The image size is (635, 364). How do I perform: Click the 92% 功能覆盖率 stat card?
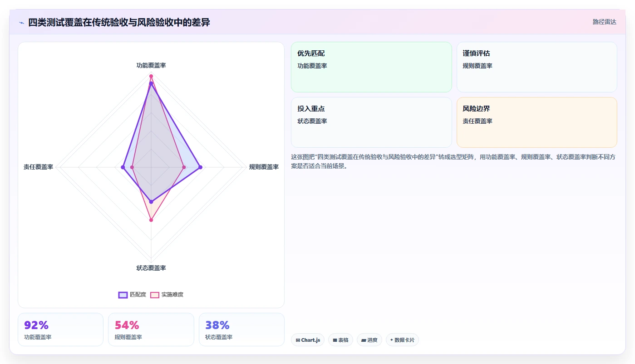61,330
